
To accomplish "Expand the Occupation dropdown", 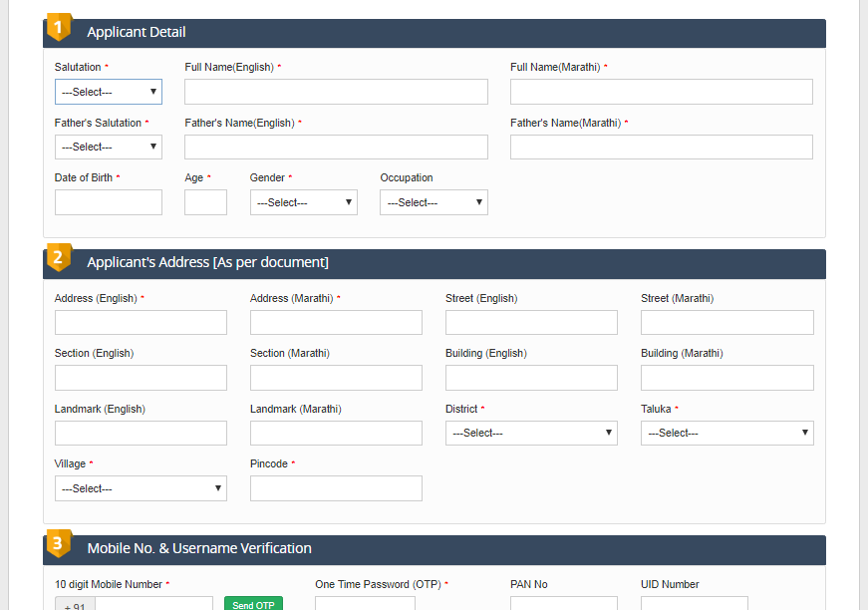I will point(434,202).
